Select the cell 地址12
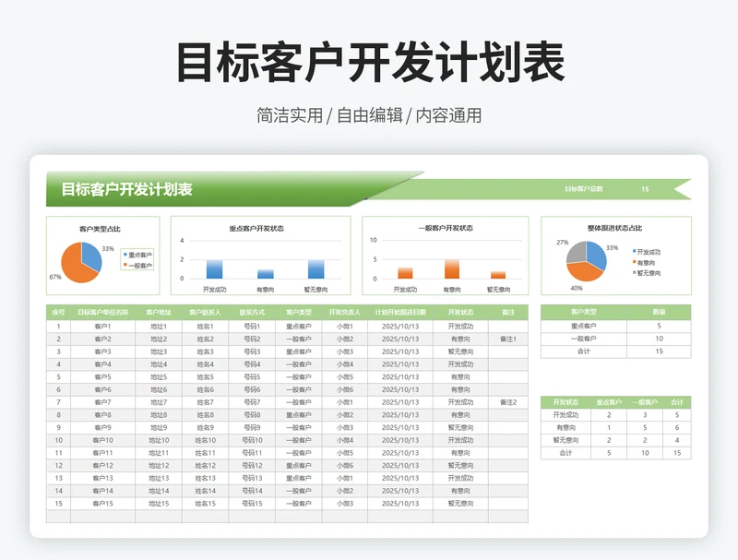This screenshot has width=738, height=560. pyautogui.click(x=159, y=465)
